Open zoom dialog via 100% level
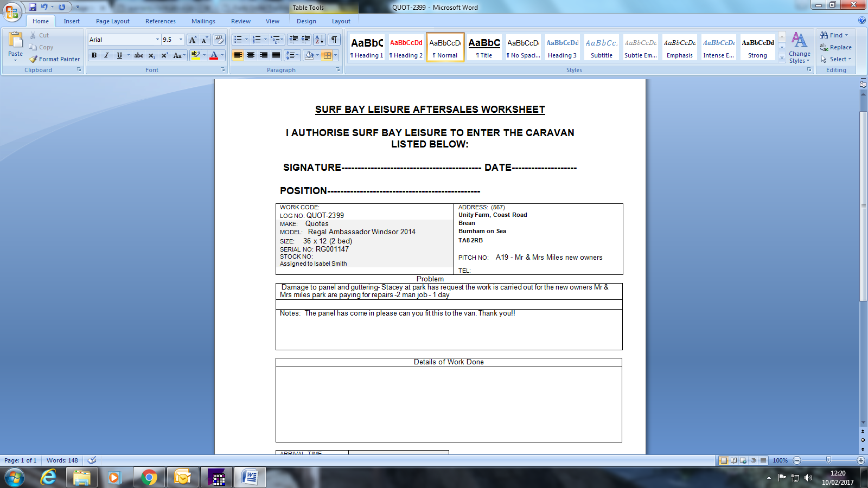The image size is (868, 488). click(780, 460)
